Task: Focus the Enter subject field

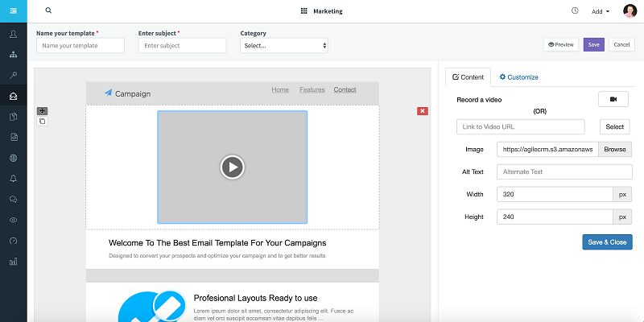Action: point(183,46)
